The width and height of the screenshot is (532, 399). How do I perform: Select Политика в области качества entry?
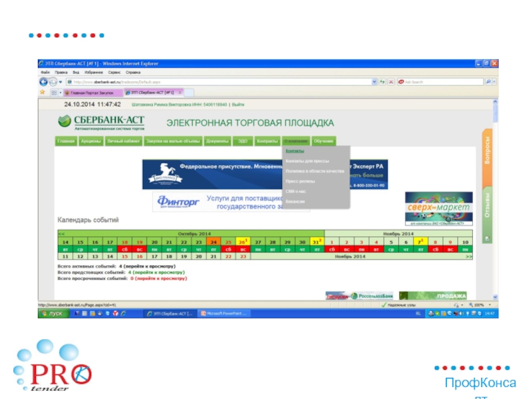315,171
